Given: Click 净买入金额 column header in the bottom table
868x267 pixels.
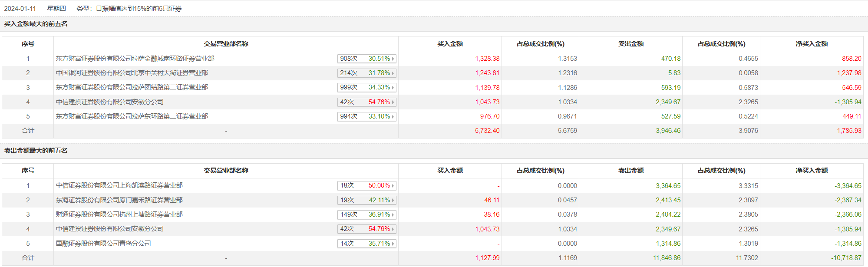Looking at the screenshot, I should point(812,171).
